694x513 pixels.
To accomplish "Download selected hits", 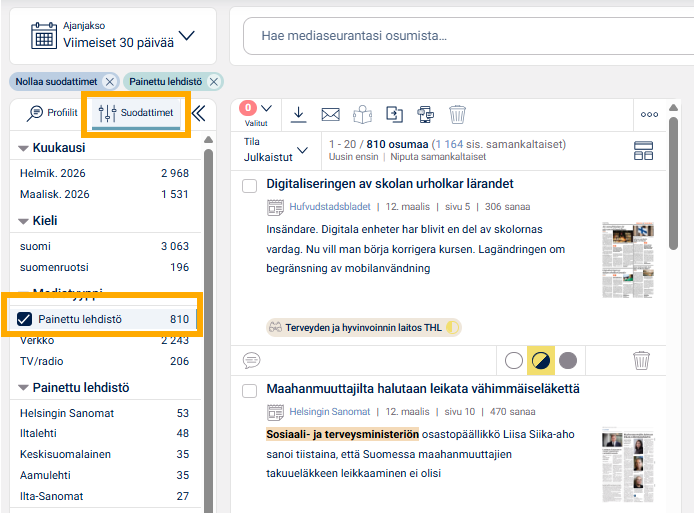I will pyautogui.click(x=299, y=114).
